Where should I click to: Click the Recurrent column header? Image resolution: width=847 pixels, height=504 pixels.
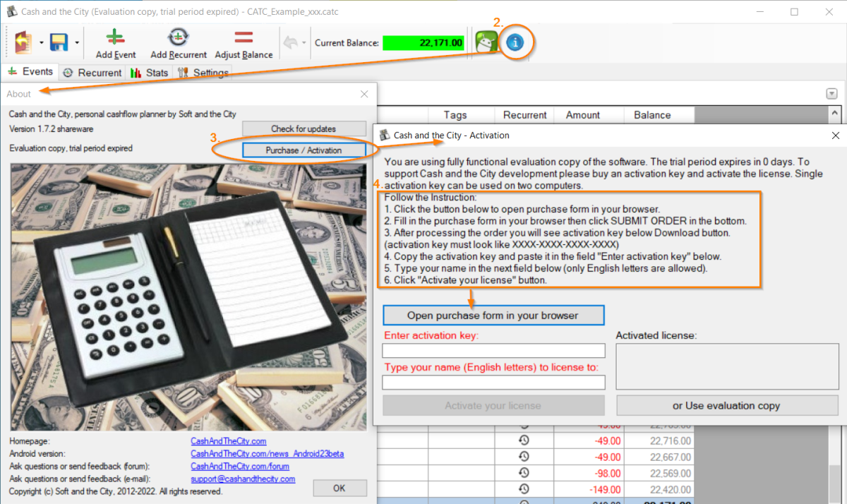(524, 115)
